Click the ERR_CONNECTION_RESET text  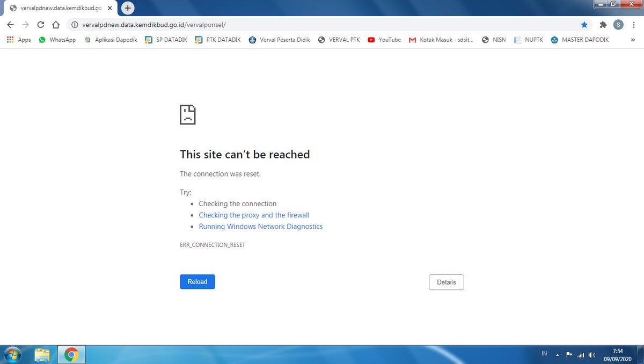point(213,245)
